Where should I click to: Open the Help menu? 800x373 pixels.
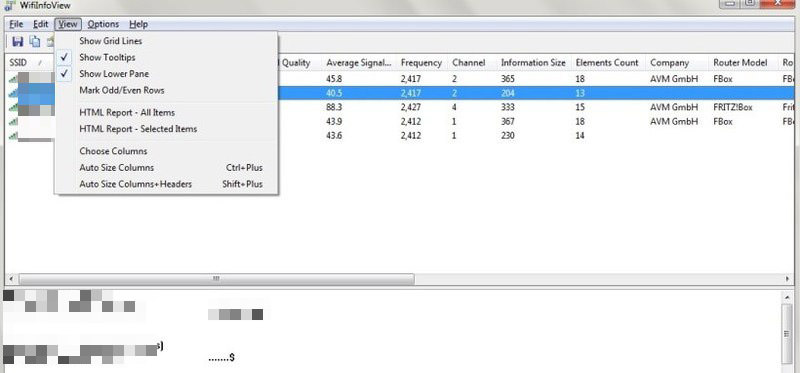point(138,24)
